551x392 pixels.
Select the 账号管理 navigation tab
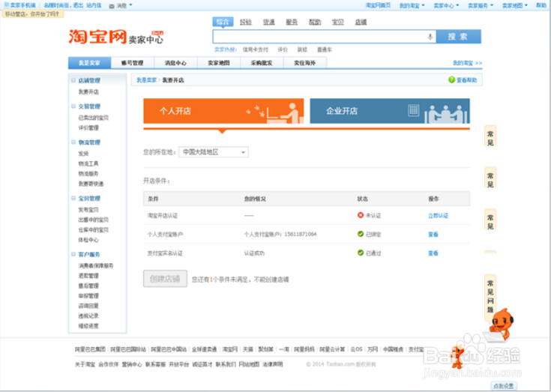(133, 63)
